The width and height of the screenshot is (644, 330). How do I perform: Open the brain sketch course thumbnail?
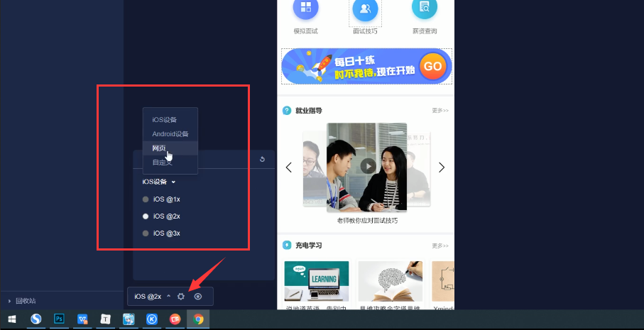[391, 281]
